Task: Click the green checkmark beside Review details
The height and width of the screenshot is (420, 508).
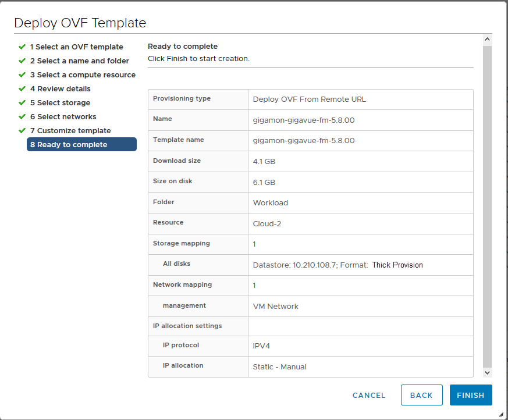Action: tap(22, 89)
